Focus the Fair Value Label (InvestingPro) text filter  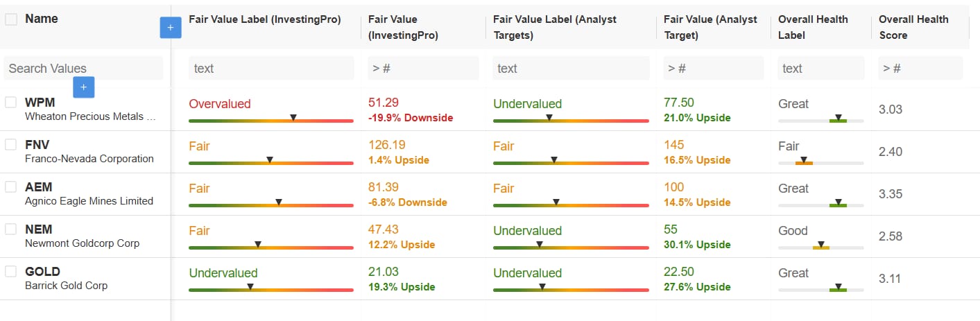pyautogui.click(x=271, y=68)
